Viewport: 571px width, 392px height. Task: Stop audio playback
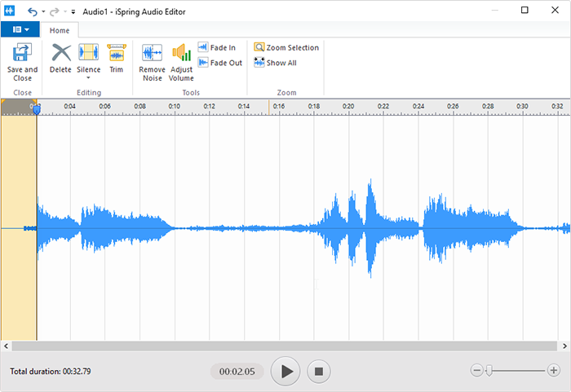tap(319, 372)
